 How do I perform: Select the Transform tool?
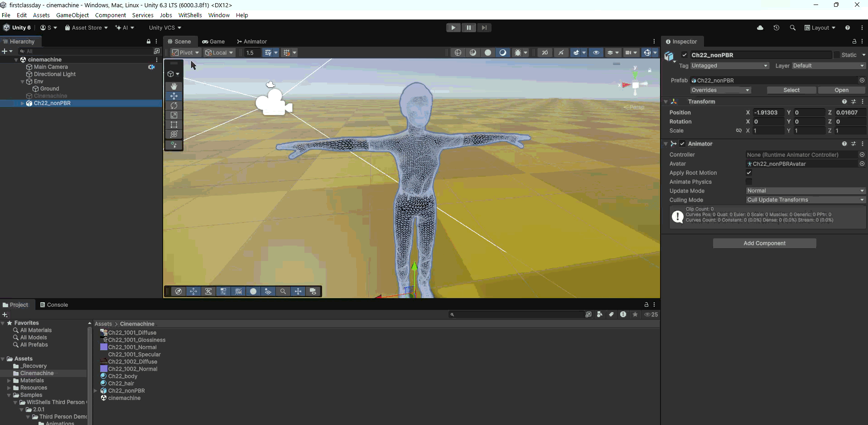174,134
